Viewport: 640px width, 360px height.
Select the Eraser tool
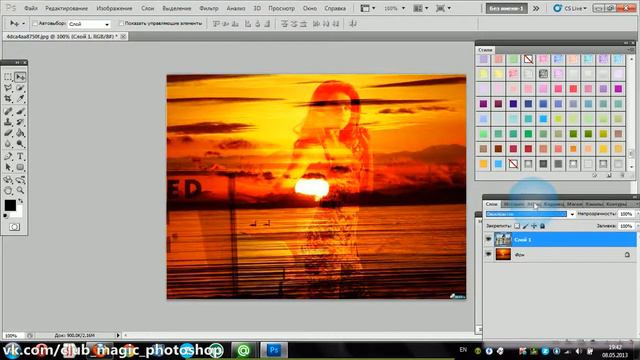(8, 133)
